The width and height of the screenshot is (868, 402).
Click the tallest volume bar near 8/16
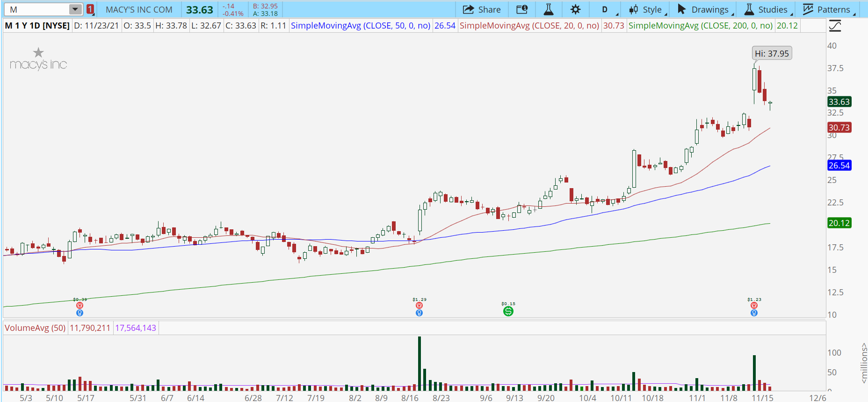tap(420, 364)
